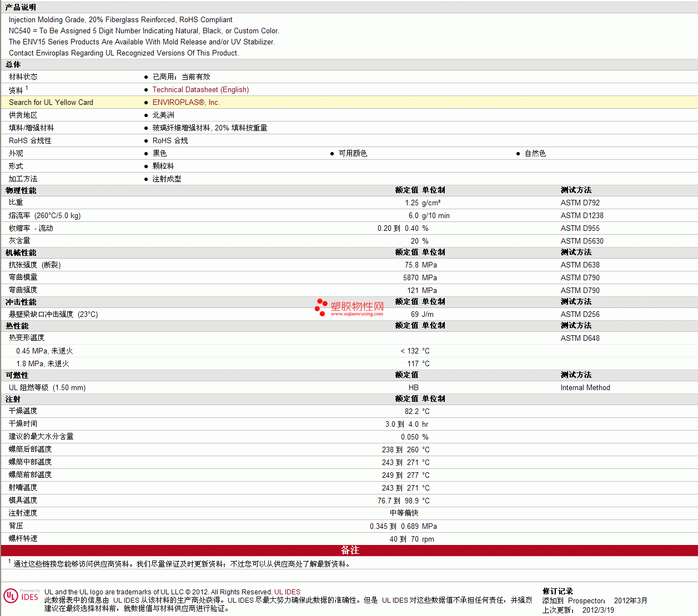Click the flexural modulus value 5870 MPa

coord(420,277)
